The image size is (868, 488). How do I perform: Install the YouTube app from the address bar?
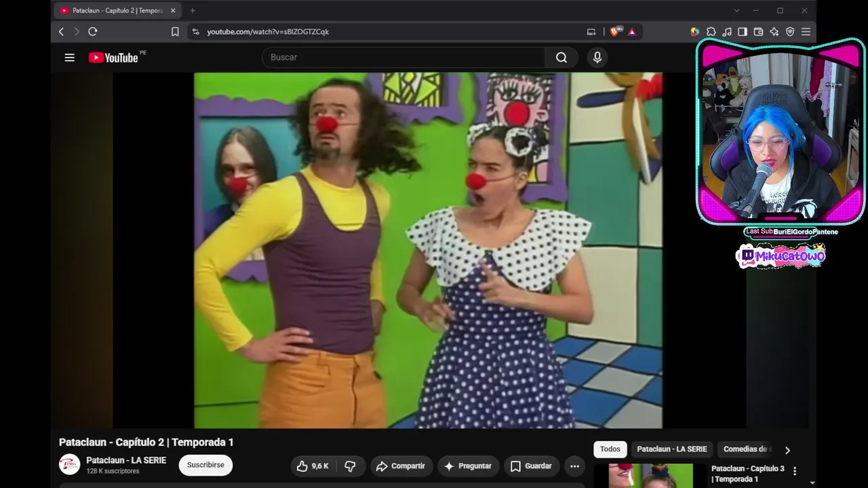click(x=591, y=32)
